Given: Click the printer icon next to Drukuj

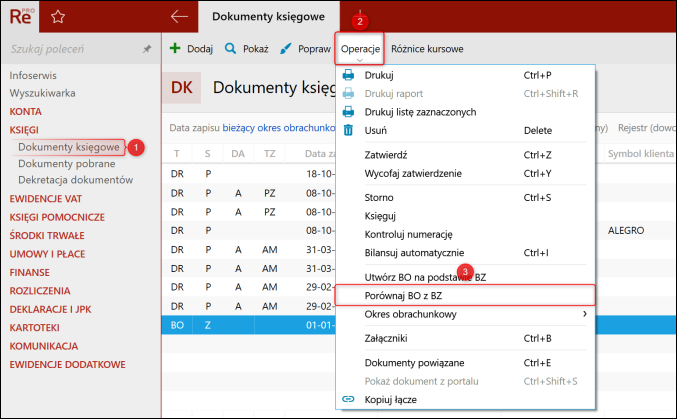Looking at the screenshot, I should click(x=348, y=75).
